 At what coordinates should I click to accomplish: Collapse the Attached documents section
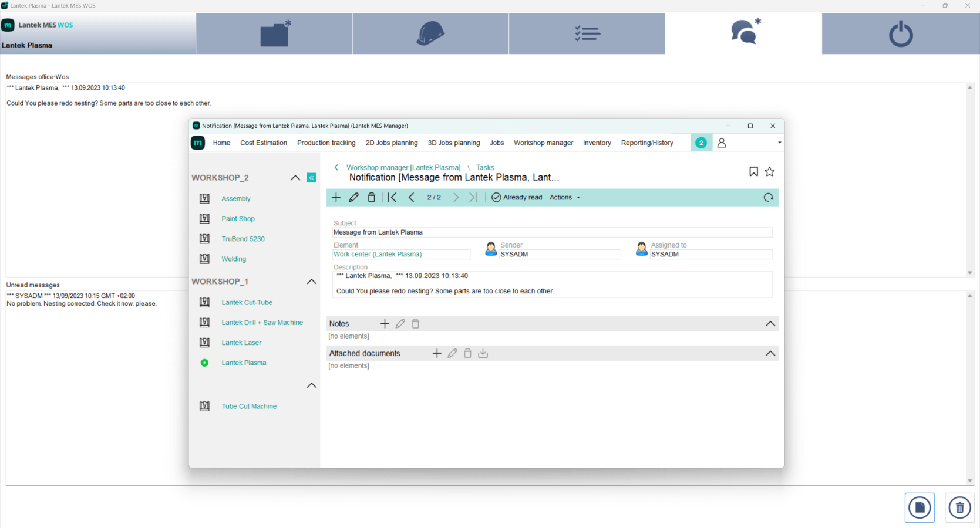pos(770,354)
